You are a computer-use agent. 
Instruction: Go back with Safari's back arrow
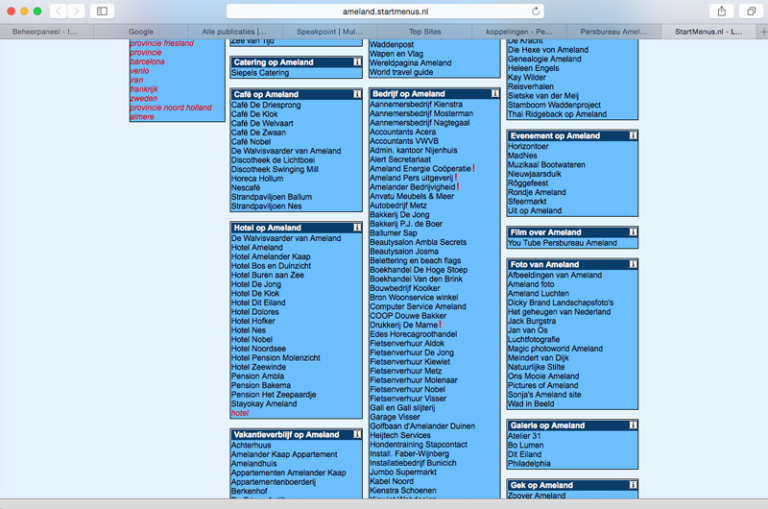58,11
